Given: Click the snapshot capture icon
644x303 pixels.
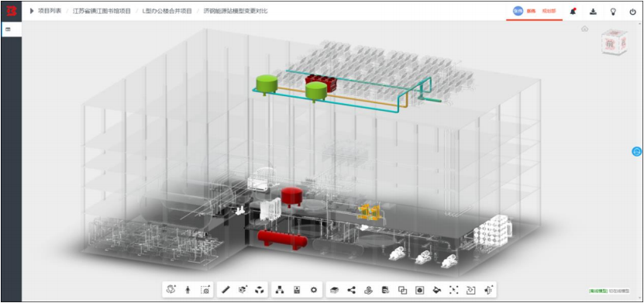Looking at the screenshot, I should click(x=419, y=290).
